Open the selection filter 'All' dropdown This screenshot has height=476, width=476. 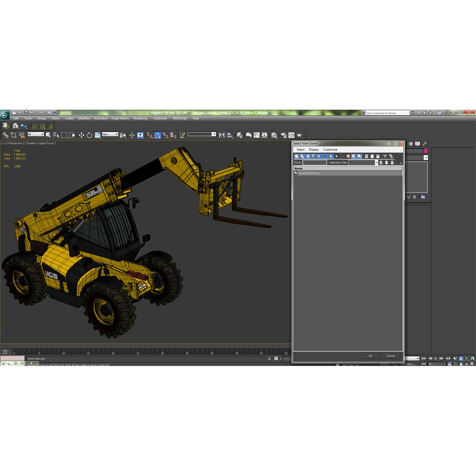[36, 134]
